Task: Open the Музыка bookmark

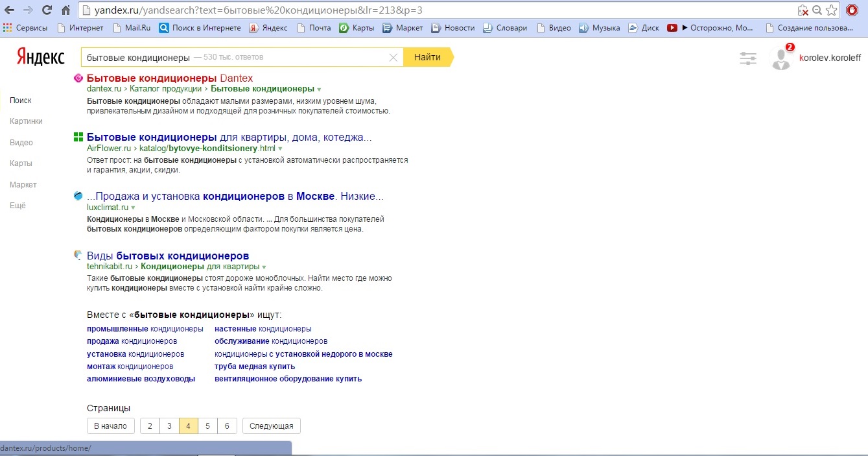Action: click(600, 28)
